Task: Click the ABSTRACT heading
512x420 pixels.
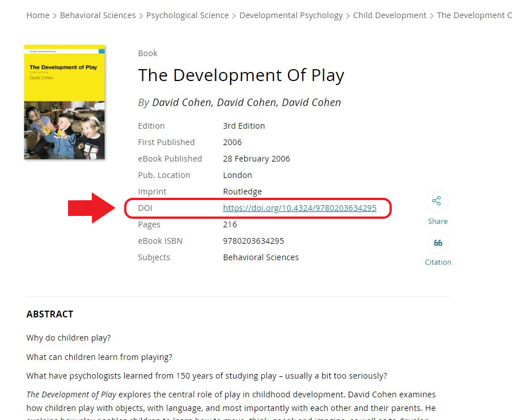Action: click(50, 314)
